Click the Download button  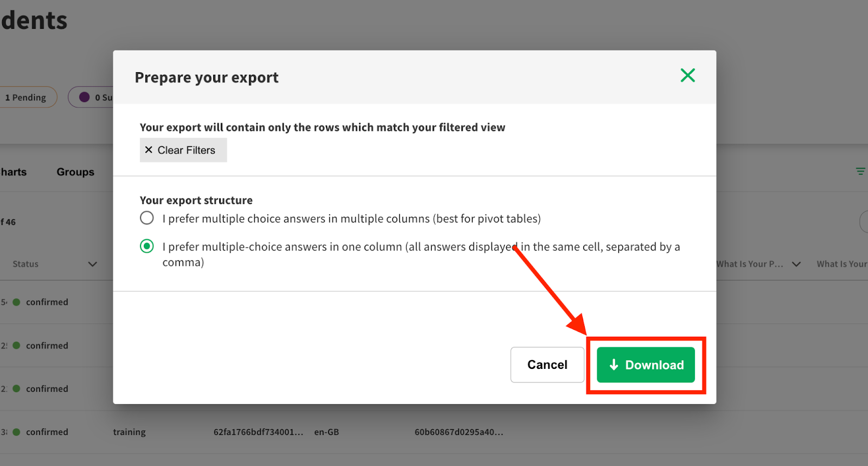coord(646,365)
